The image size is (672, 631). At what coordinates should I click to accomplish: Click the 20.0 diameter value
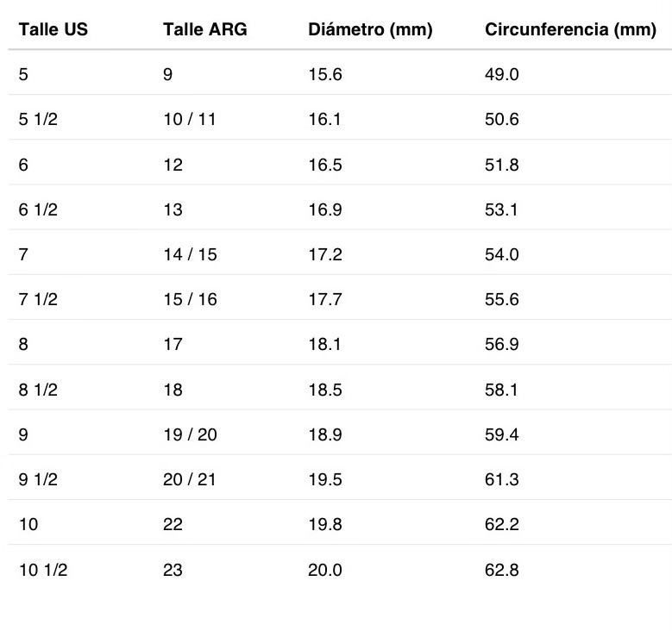point(325,570)
